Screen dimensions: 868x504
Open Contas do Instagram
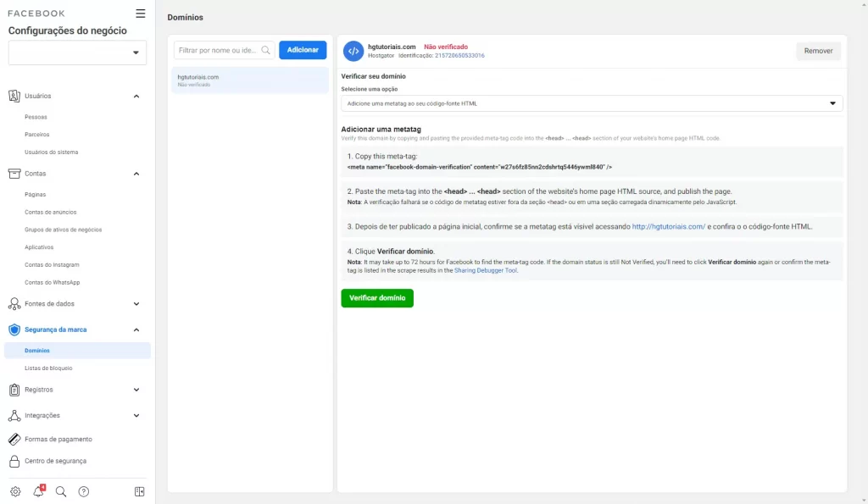[52, 265]
